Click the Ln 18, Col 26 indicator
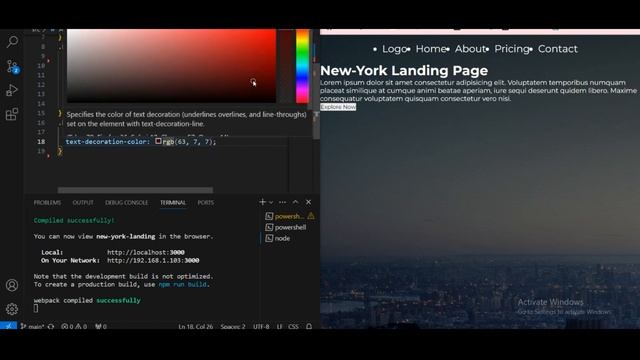Screen dimensions: 640x360 pos(196,327)
